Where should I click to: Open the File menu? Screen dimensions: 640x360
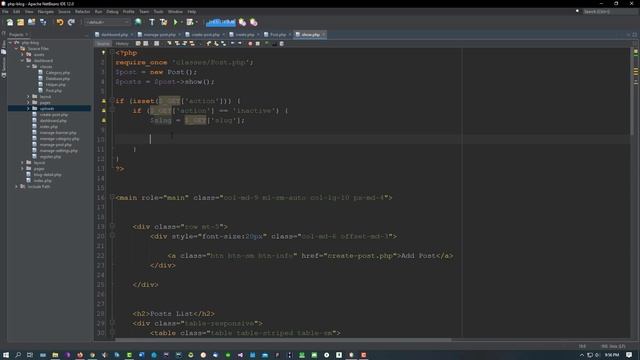[5, 11]
